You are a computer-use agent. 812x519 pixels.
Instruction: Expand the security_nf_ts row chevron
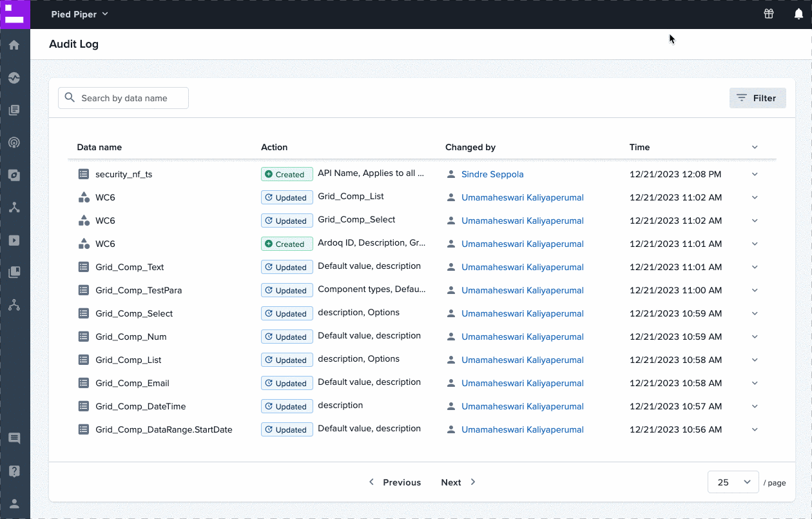755,174
